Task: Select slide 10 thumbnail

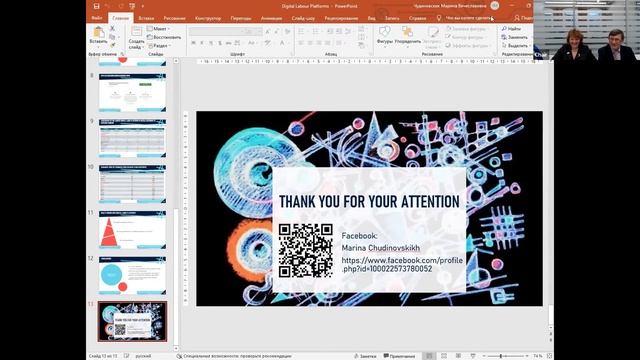Action: pyautogui.click(x=132, y=184)
